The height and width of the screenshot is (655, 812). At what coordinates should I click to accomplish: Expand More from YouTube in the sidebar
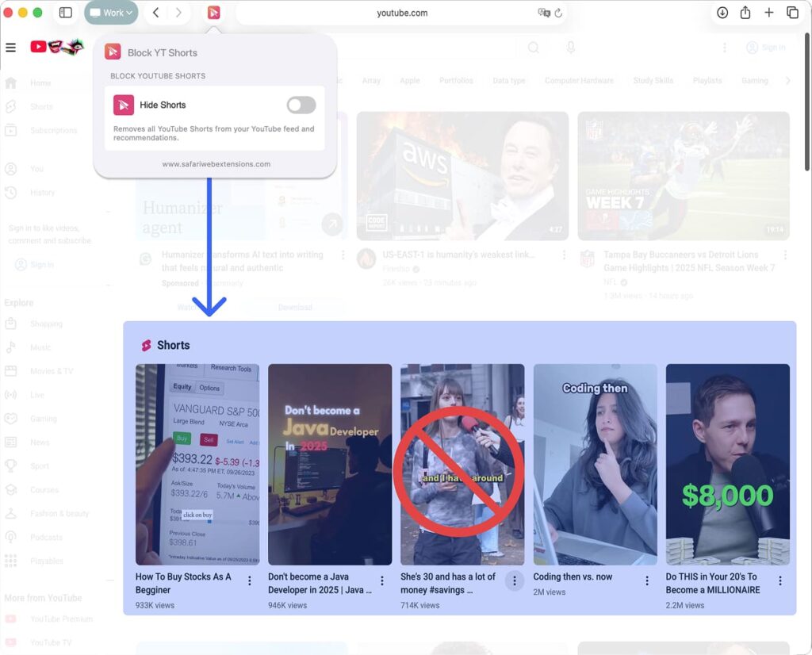[x=44, y=597]
